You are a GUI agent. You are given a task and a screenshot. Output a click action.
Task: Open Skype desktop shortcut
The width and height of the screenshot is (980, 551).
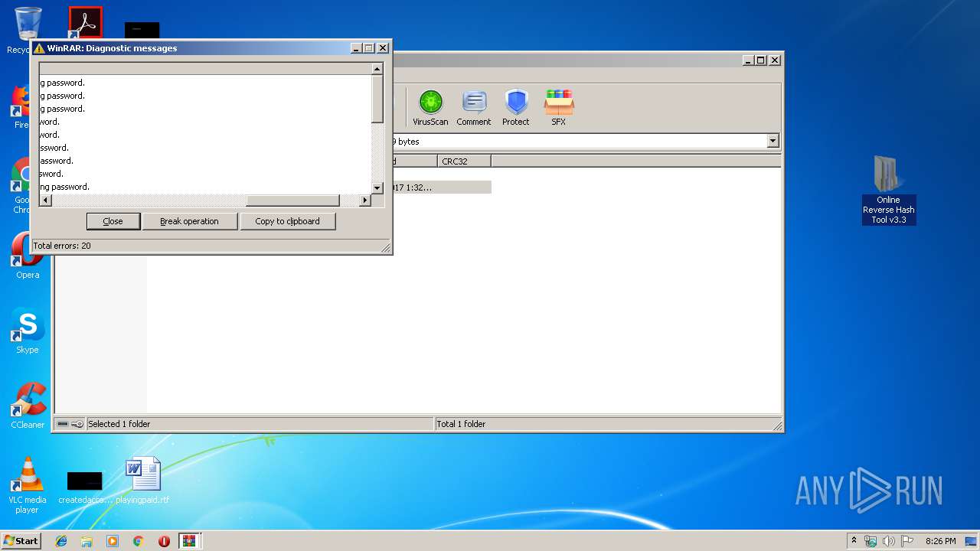tap(28, 331)
